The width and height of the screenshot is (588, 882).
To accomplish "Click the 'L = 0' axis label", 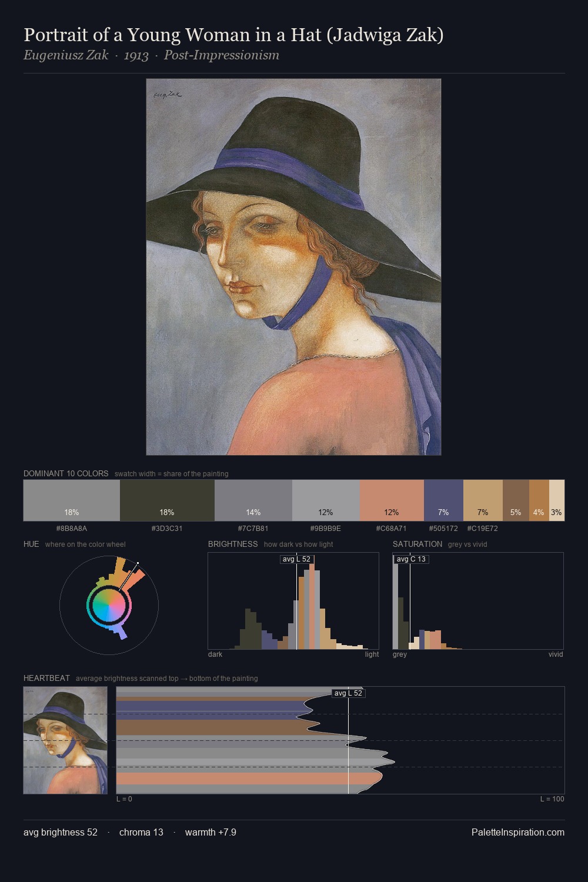I will tap(124, 799).
